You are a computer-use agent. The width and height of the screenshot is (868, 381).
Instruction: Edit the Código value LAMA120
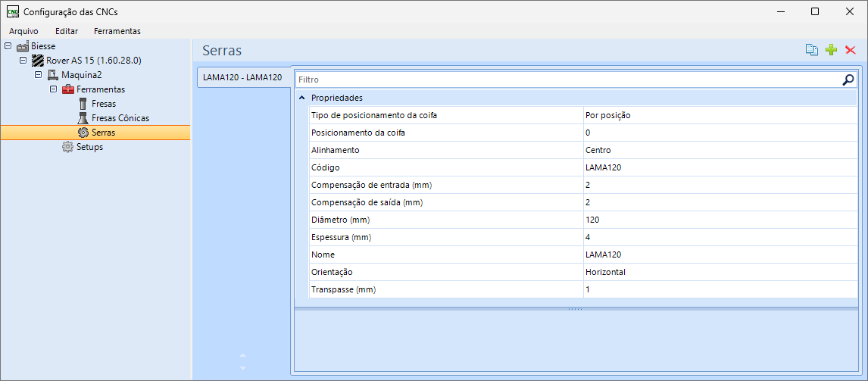pos(720,167)
